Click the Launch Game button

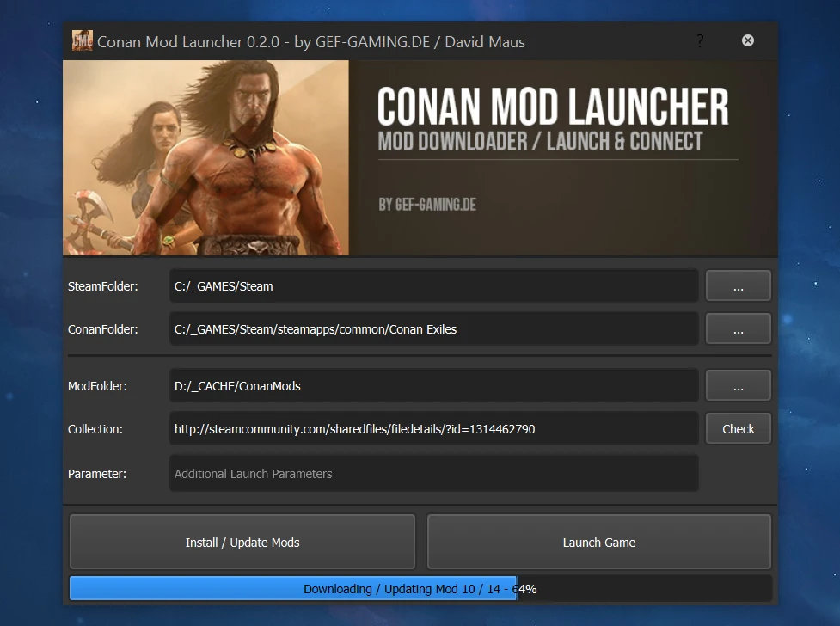(x=599, y=542)
